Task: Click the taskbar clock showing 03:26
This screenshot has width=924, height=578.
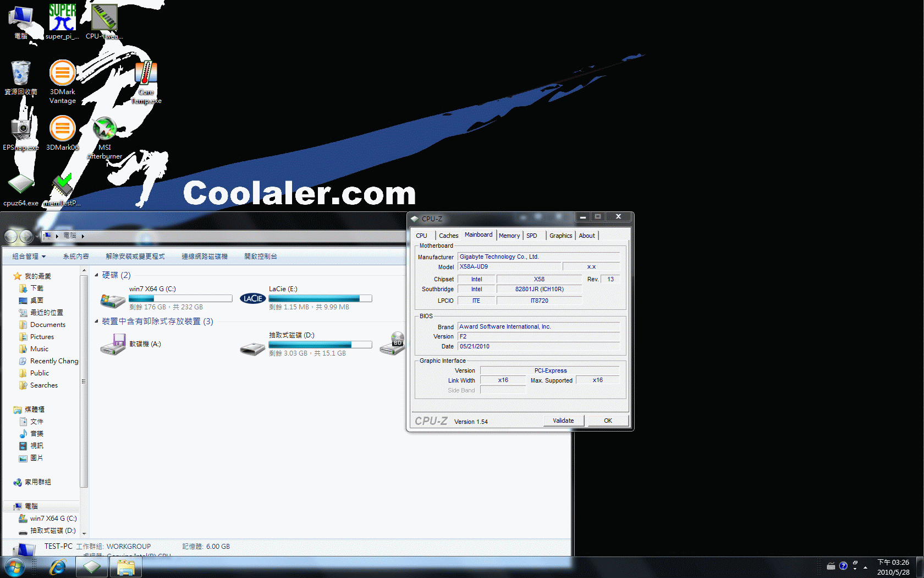Action: (x=893, y=568)
